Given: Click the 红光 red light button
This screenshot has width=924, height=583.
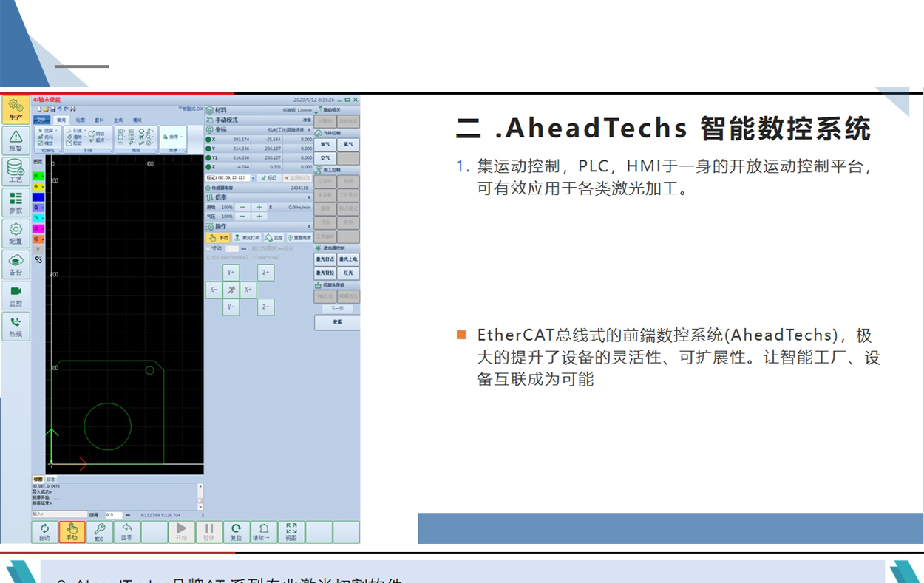Looking at the screenshot, I should 348,273.
